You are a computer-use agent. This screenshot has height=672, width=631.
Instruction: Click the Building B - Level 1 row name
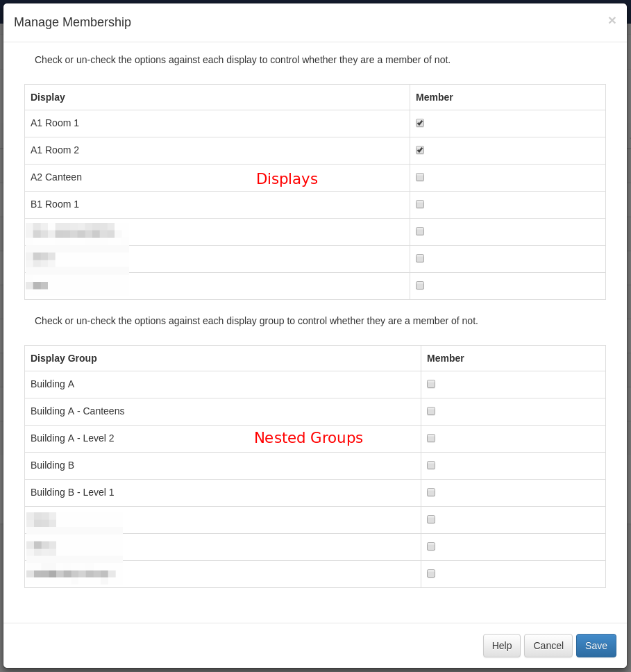72,492
